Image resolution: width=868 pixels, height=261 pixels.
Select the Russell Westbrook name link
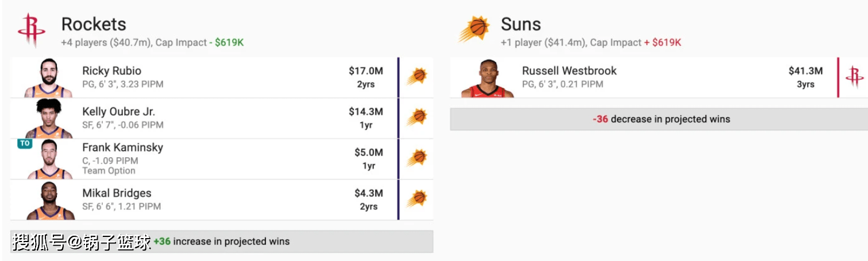tap(569, 71)
